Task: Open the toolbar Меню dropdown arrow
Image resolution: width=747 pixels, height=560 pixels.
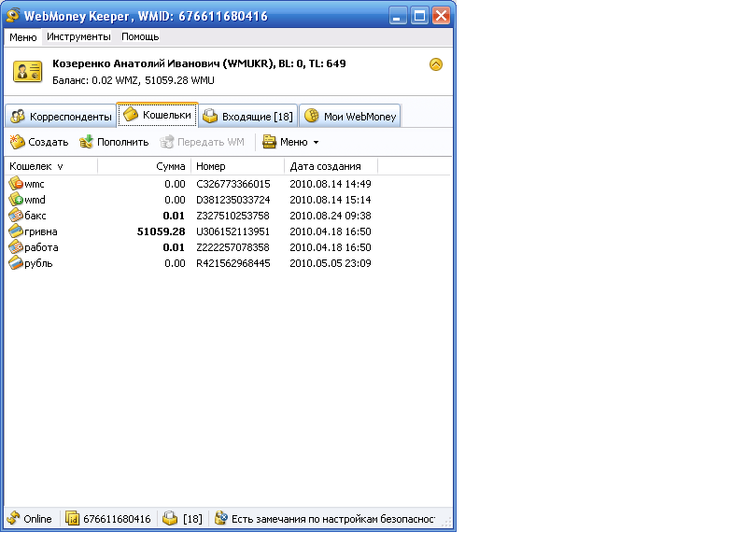Action: tap(316, 143)
